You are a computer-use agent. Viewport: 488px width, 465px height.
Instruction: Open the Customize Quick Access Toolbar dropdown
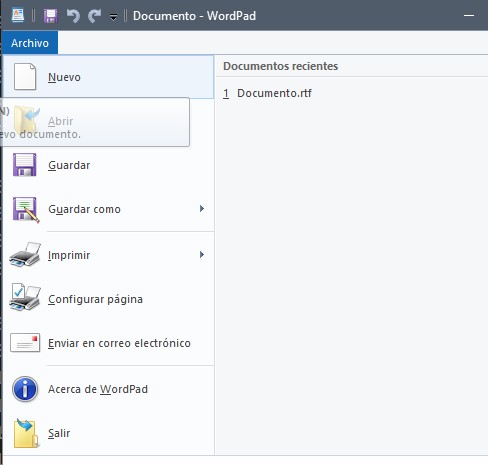tap(113, 17)
